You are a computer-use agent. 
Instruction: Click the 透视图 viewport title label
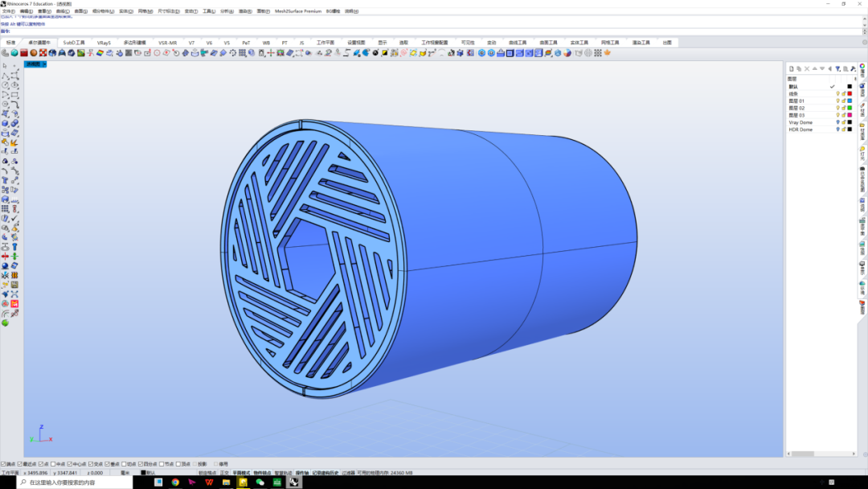(x=33, y=64)
